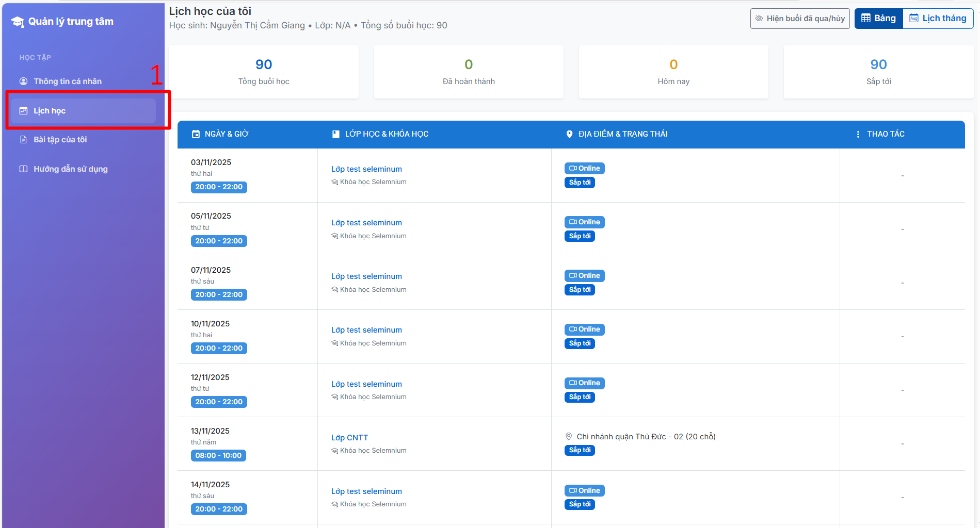Viewport: 980px width, 528px height.
Task: Click the Sắp tới summary card
Action: point(878,72)
